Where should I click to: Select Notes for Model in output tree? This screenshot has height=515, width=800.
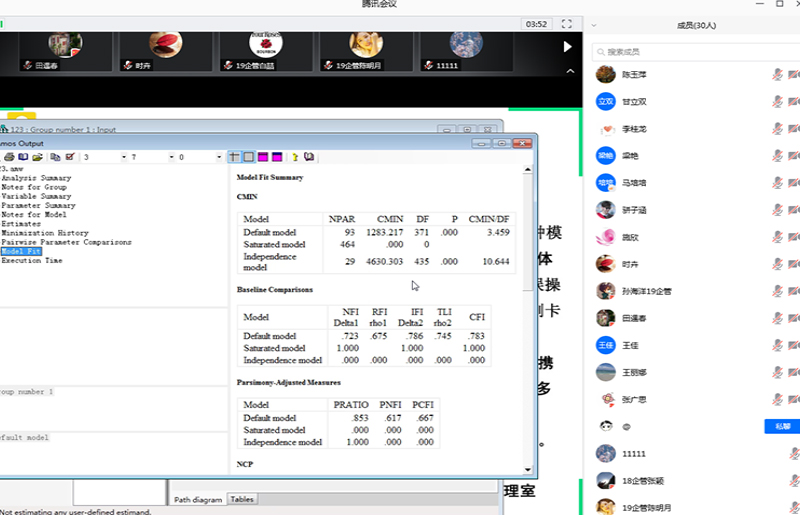coord(34,215)
